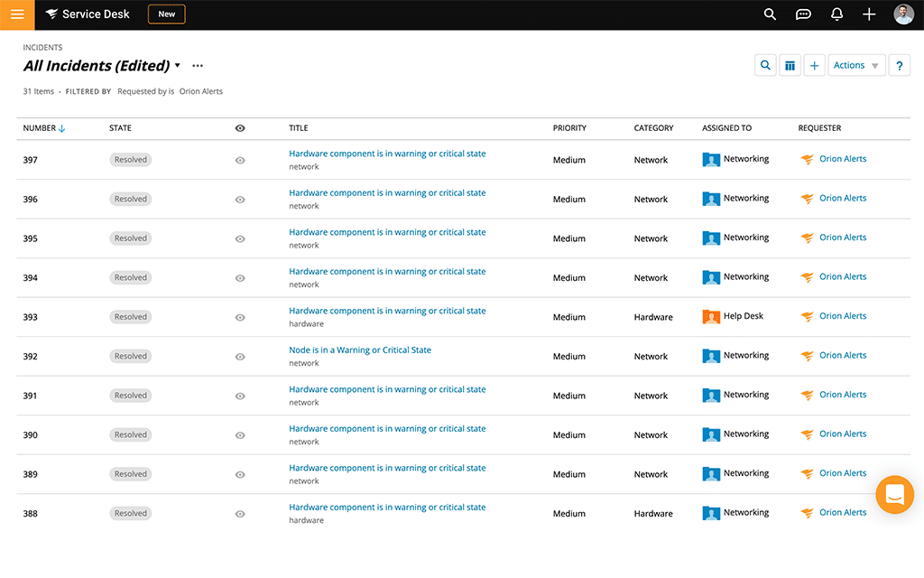924x578 pixels.
Task: Open the chat messages icon
Action: point(803,14)
